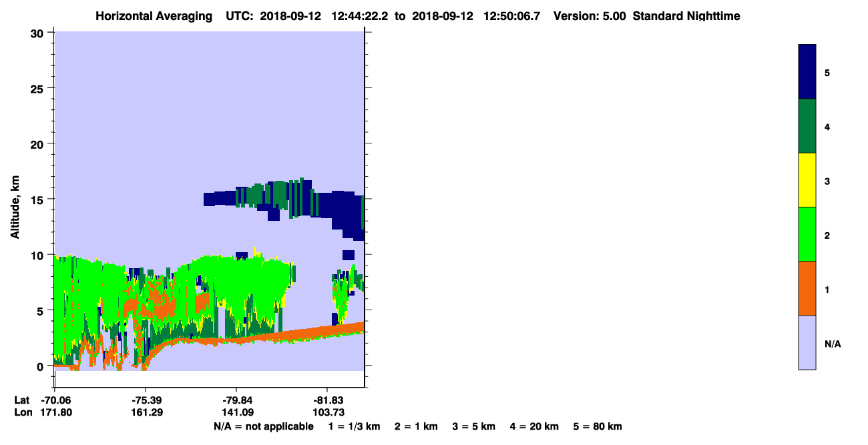This screenshot has width=868, height=445.
Task: Click the 'Lon' row label
Action: [23, 413]
